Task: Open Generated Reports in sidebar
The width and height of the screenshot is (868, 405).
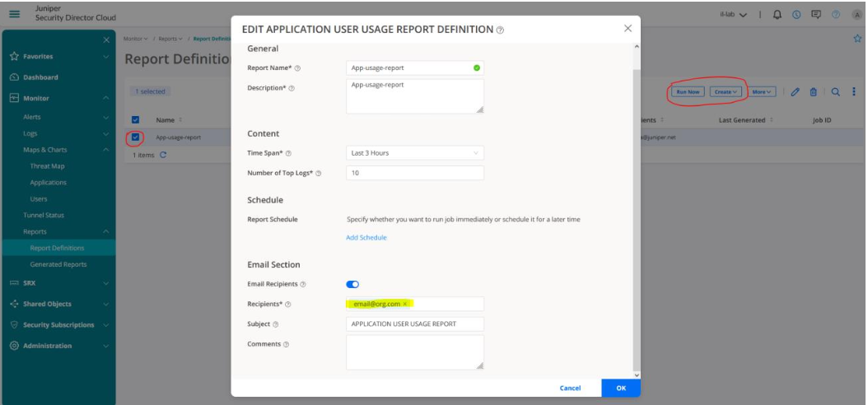Action: [58, 263]
